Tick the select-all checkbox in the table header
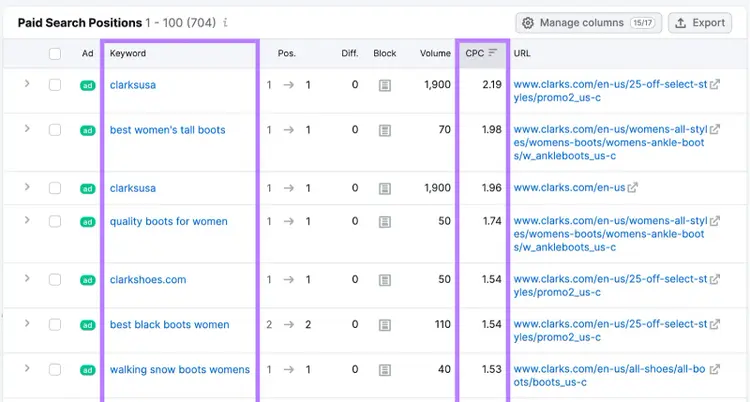 click(55, 54)
